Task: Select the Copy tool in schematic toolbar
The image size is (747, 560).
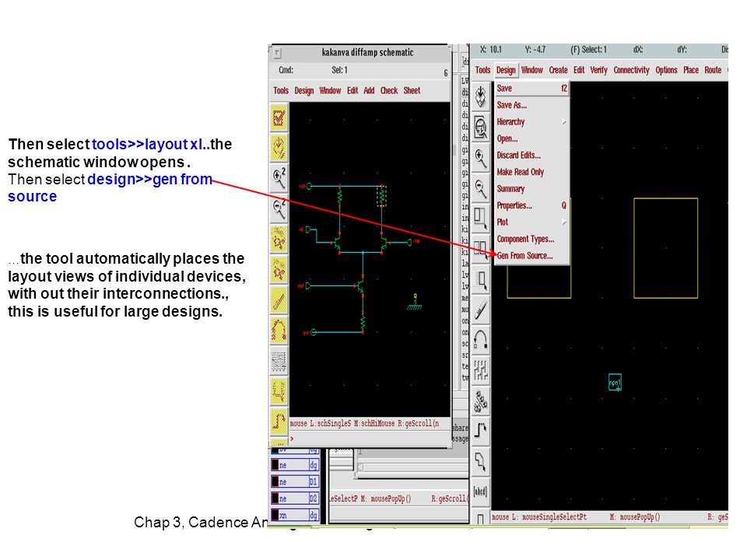Action: click(279, 269)
